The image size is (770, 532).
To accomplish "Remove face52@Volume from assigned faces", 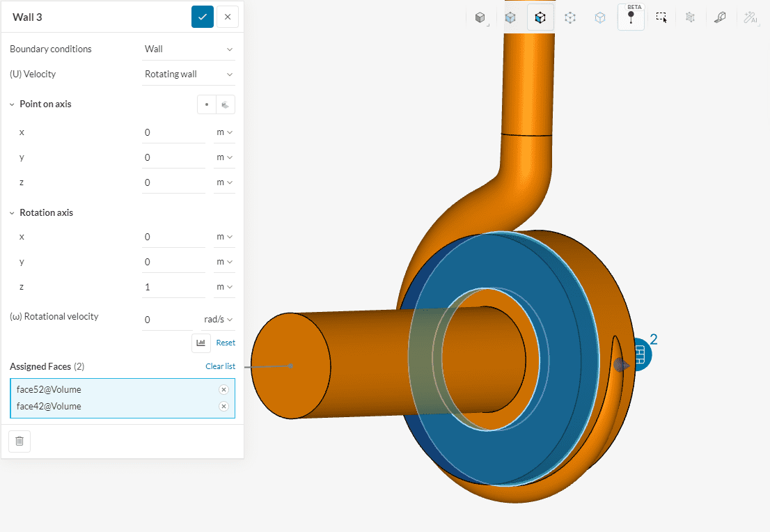I will 223,390.
